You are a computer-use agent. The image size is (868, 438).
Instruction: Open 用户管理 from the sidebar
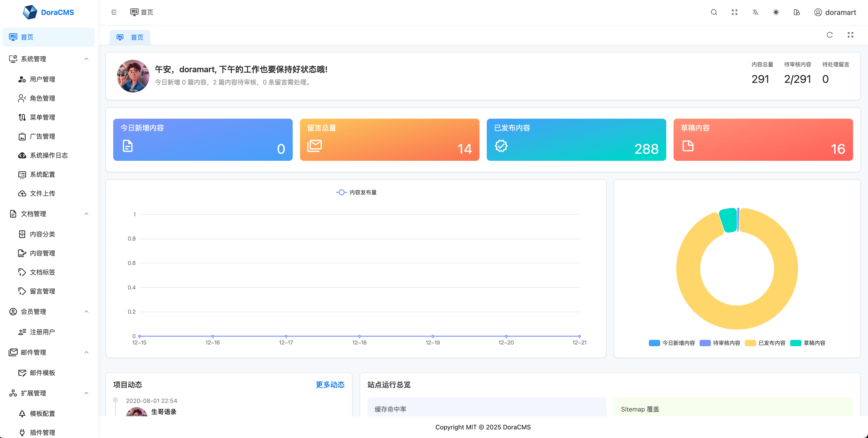tap(43, 79)
